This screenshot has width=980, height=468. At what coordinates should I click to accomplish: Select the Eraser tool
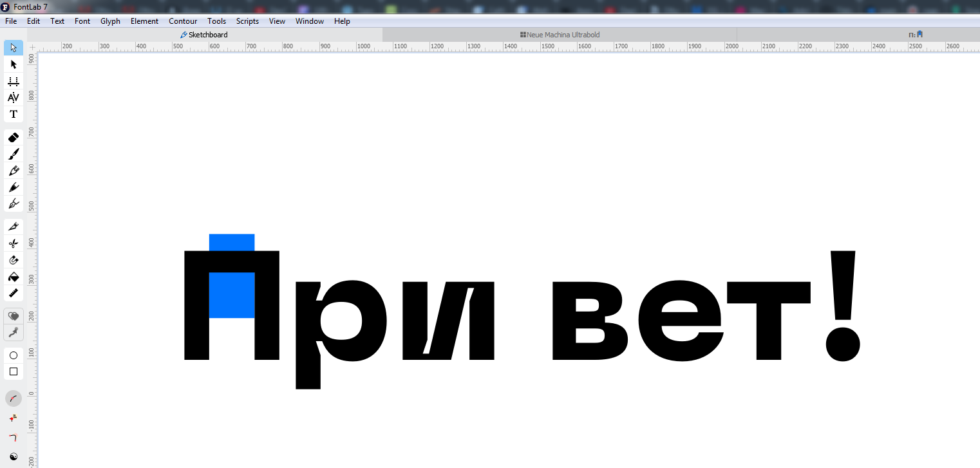[x=14, y=137]
